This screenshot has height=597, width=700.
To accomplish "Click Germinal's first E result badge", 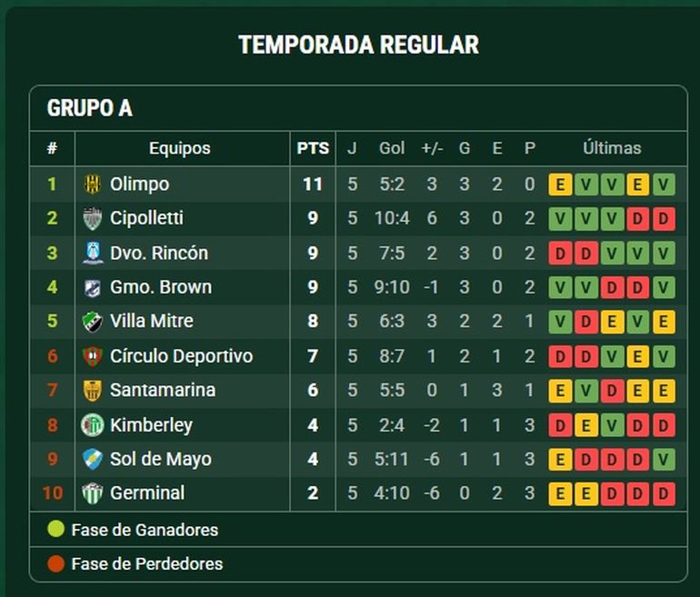I will coord(560,493).
